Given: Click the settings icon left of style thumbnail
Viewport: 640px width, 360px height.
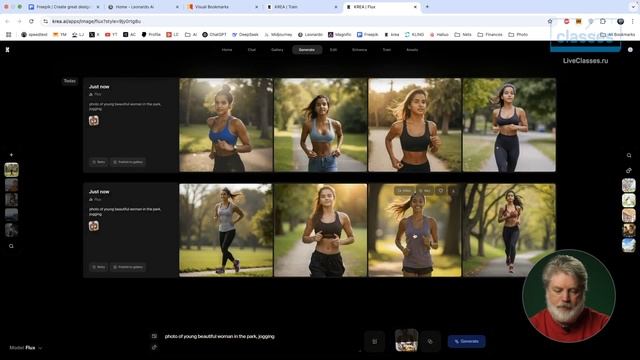Looking at the screenshot, I should (x=374, y=341).
